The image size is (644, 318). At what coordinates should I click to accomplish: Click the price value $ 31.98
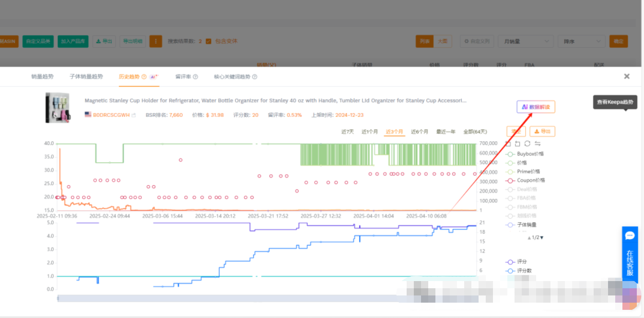tap(215, 115)
